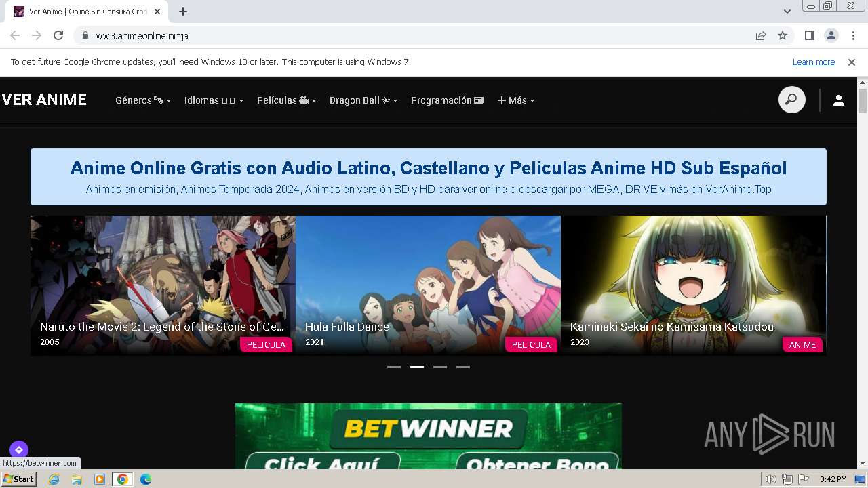
Task: Expand the Dragon Ball dropdown menu
Action: point(363,100)
